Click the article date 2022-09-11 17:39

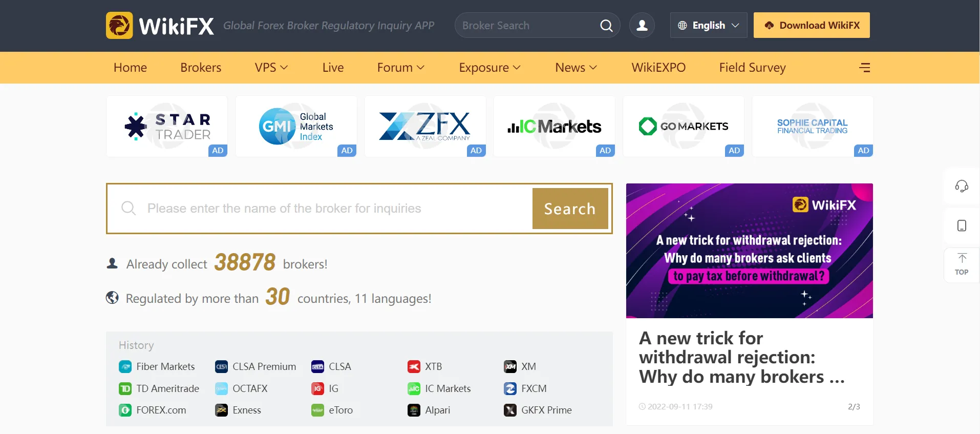(x=680, y=407)
